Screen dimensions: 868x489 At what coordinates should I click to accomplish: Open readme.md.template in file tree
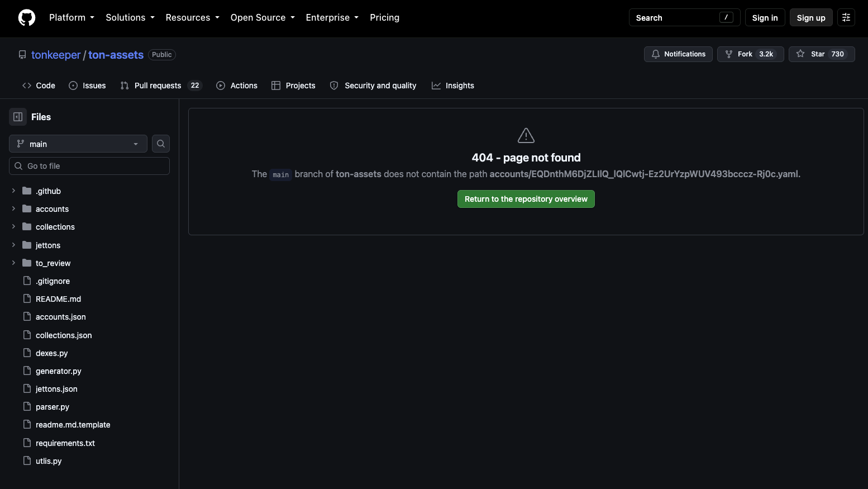coord(73,424)
